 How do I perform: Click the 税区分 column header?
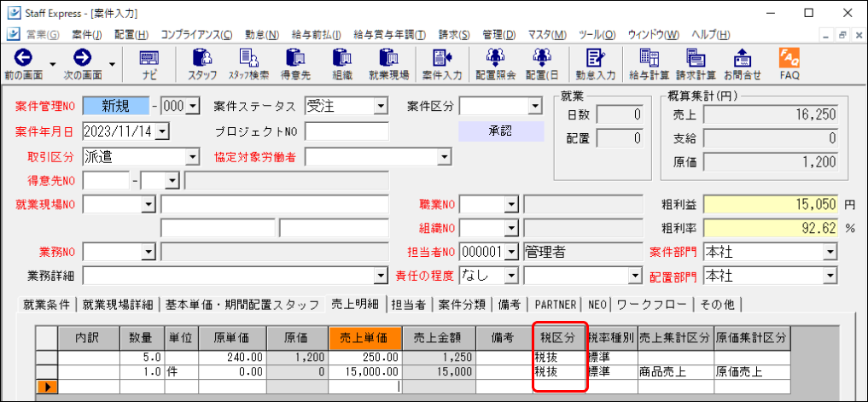(x=557, y=338)
